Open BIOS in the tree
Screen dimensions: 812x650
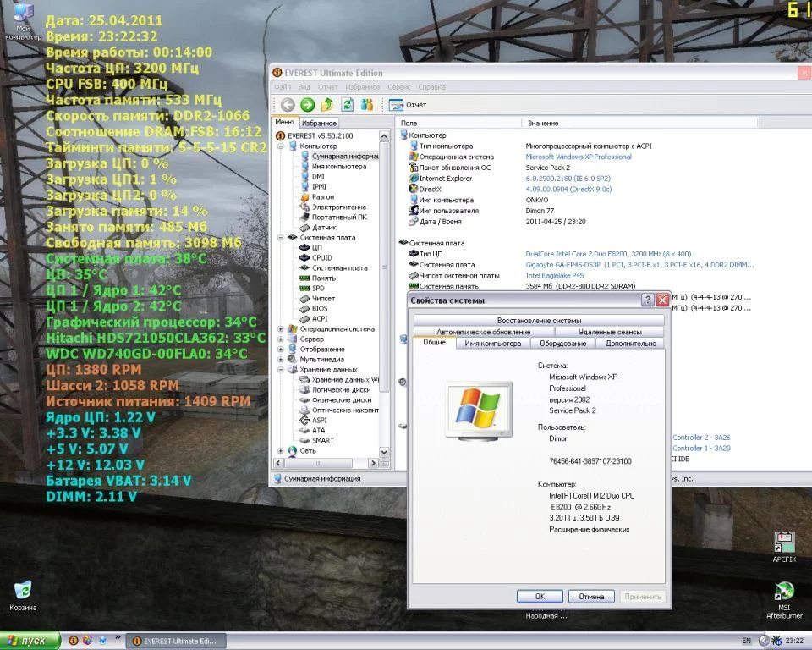coord(320,308)
